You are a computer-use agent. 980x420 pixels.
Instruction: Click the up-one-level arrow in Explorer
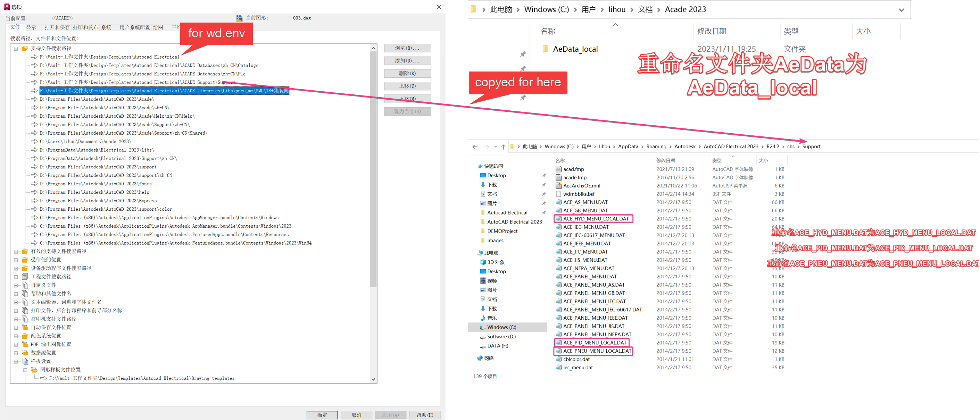tap(504, 146)
